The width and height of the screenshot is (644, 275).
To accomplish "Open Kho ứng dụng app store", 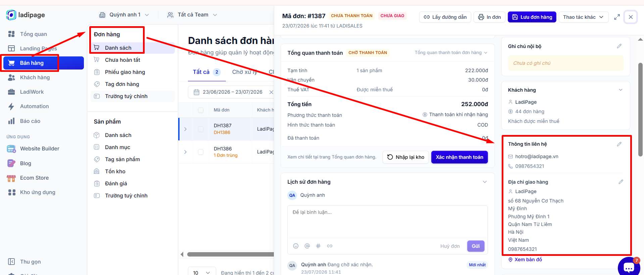I will click(38, 192).
